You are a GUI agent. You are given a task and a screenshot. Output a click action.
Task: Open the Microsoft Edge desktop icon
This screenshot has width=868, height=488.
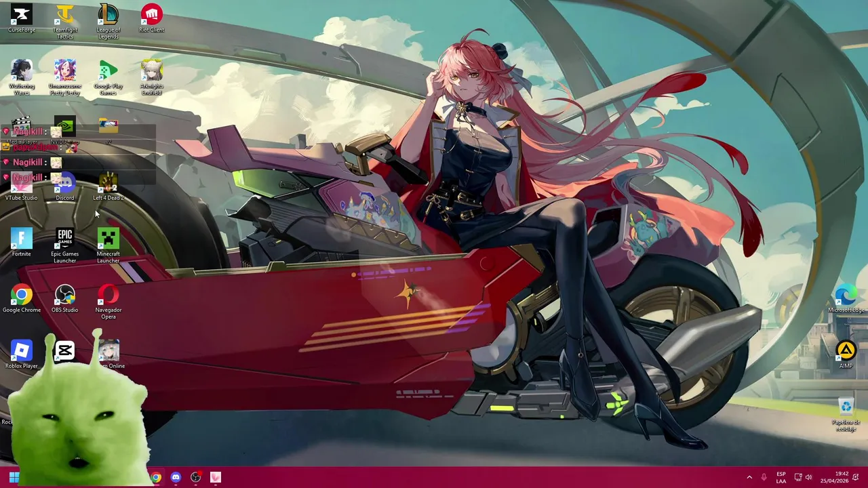point(846,299)
